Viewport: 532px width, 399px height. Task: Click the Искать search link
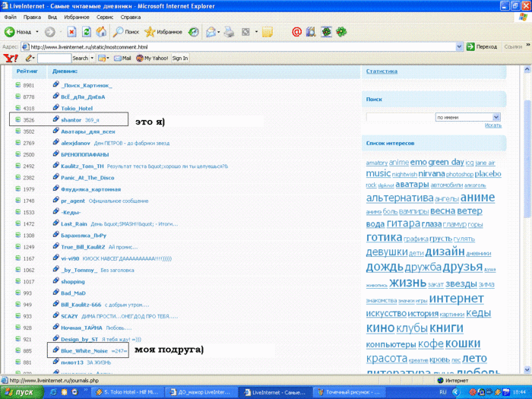coord(493,125)
